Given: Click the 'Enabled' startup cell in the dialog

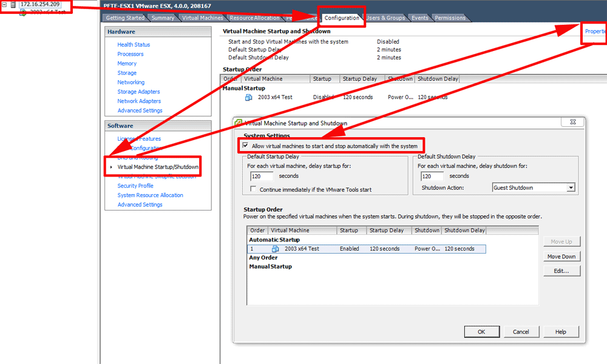Looking at the screenshot, I should 349,249.
